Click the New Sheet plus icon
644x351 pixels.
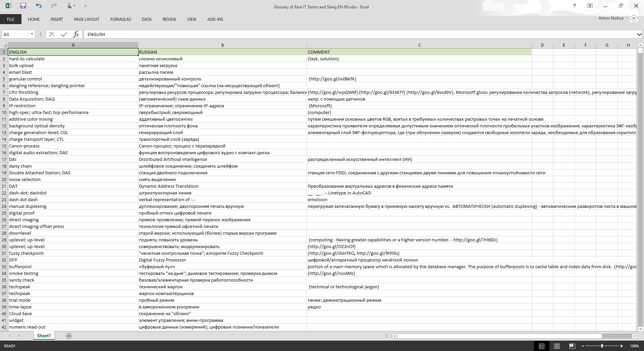coord(69,336)
